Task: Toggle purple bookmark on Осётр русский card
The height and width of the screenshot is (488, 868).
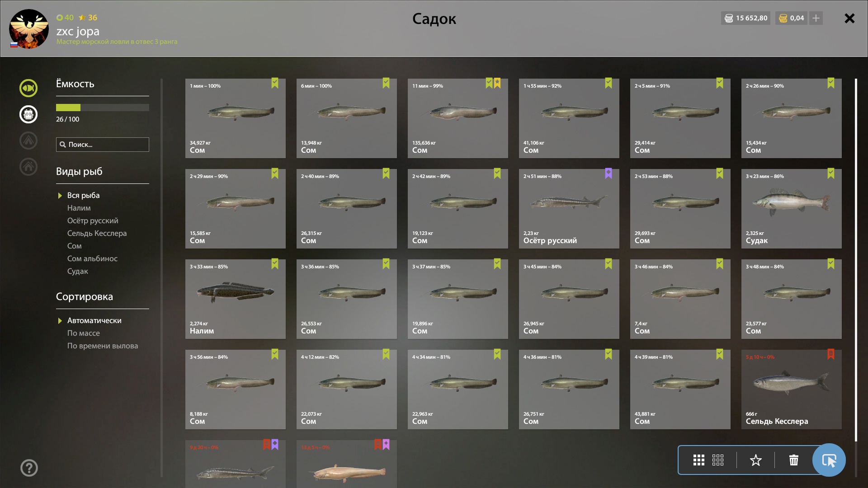Action: pyautogui.click(x=609, y=174)
